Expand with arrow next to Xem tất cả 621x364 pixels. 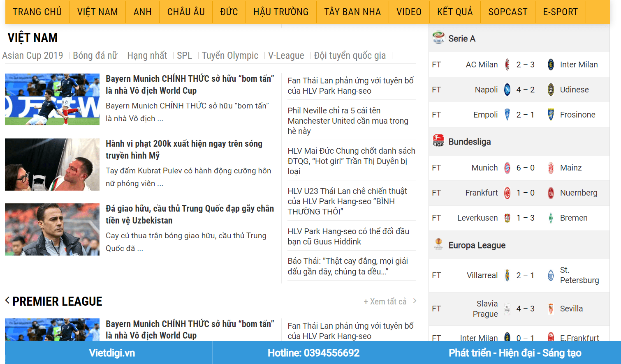tap(415, 301)
